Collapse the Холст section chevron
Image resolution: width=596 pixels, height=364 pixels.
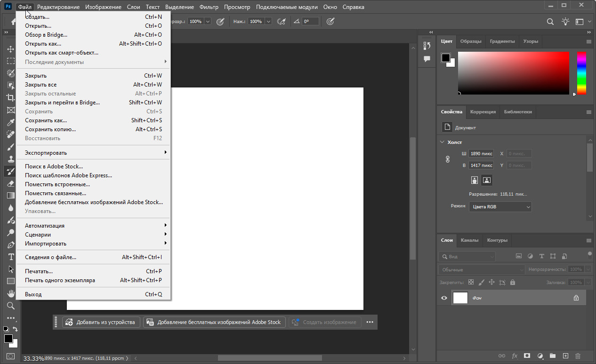click(x=442, y=142)
